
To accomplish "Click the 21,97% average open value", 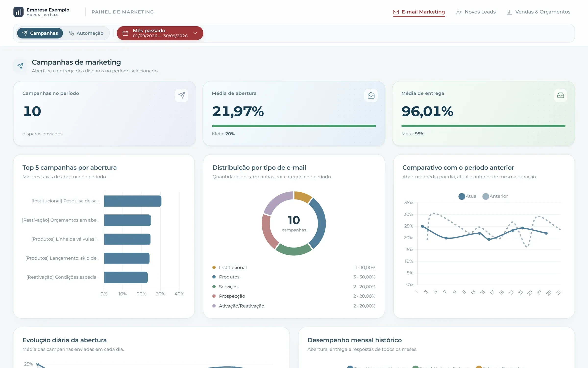I will coord(238,111).
